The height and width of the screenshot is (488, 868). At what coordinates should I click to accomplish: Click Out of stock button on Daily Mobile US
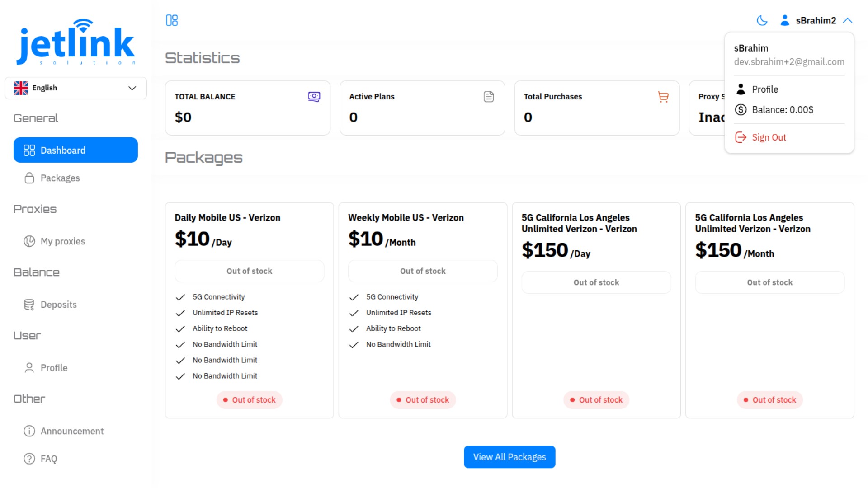point(249,271)
